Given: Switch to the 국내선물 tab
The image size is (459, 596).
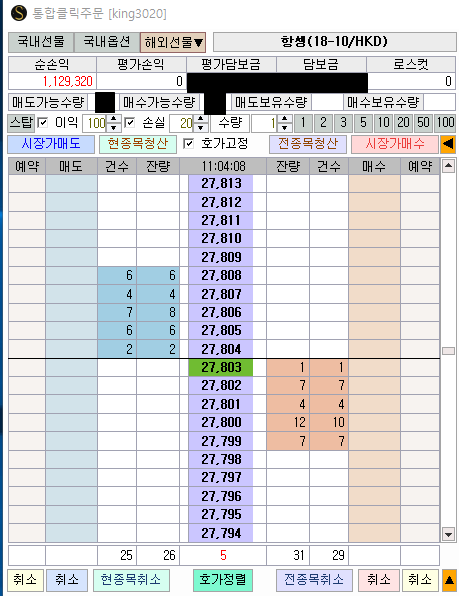Looking at the screenshot, I should point(41,42).
